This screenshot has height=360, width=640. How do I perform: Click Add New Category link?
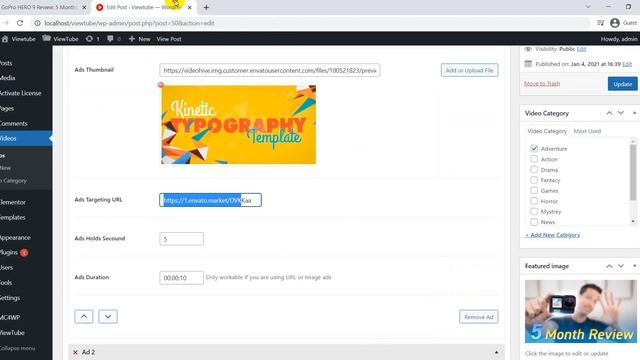[553, 235]
